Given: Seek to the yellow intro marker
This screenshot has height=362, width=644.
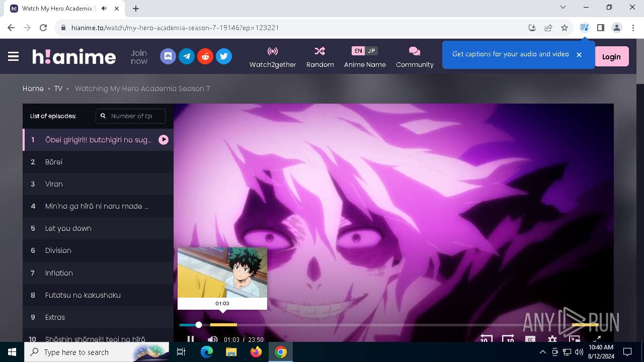Looking at the screenshot, I should tap(223, 325).
